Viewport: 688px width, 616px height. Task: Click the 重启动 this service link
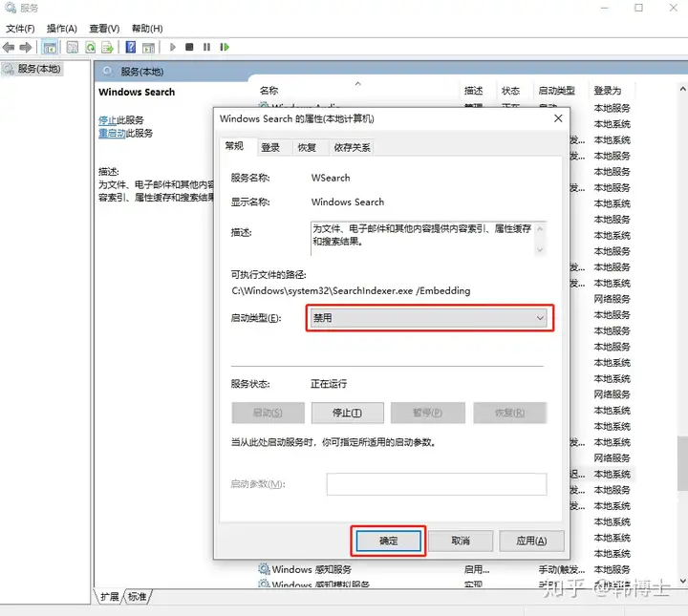pyautogui.click(x=112, y=134)
